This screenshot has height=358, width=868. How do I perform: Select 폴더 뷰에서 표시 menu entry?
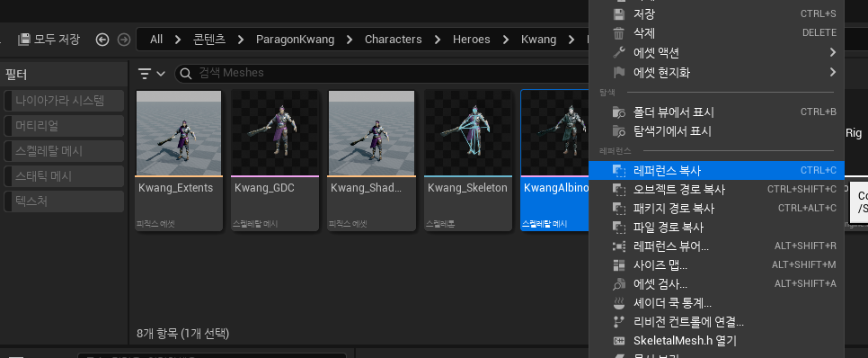point(716,112)
